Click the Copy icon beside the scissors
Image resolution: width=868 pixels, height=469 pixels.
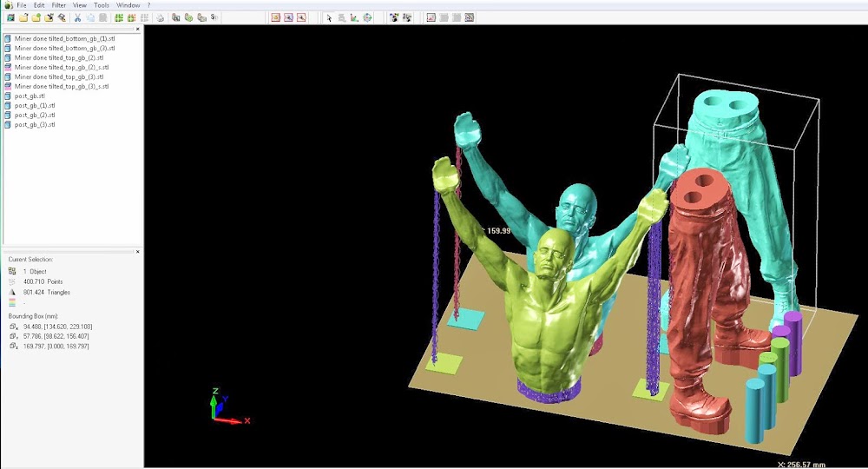[90, 17]
